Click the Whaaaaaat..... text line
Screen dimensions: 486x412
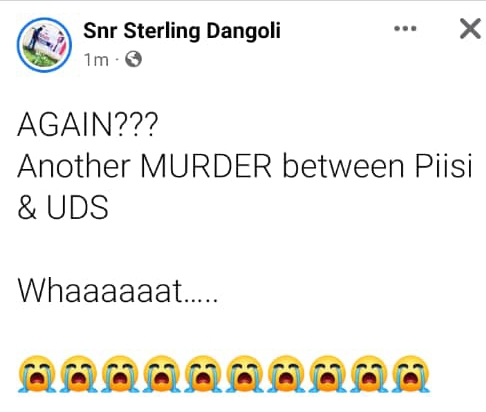118,290
